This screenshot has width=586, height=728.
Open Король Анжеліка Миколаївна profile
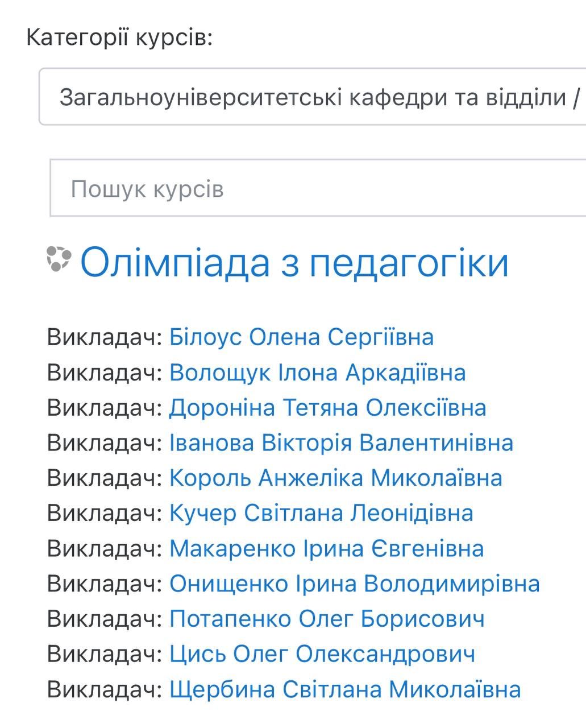pyautogui.click(x=335, y=478)
